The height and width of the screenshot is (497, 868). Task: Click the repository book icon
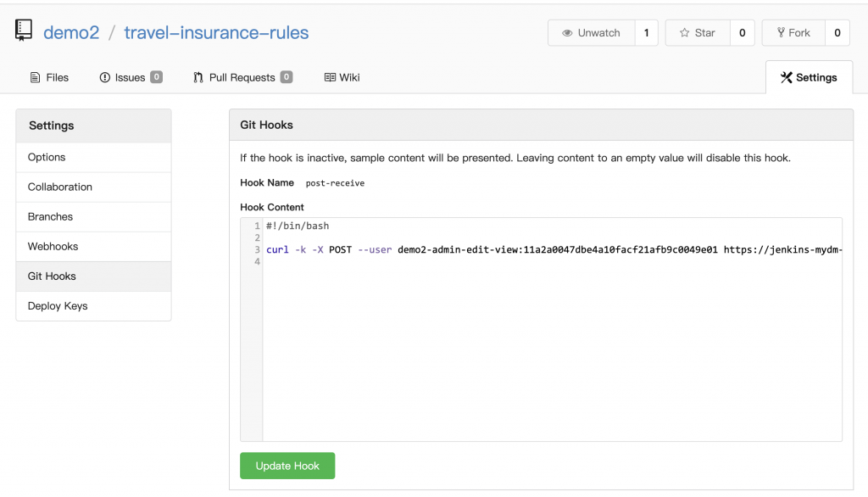click(x=24, y=32)
